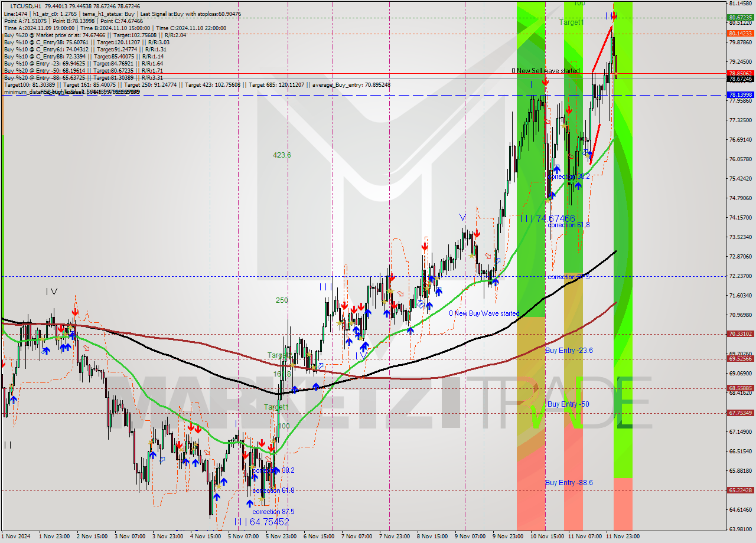This screenshot has width=756, height=543.
Task: Click the green '423.6' Fibonacci label
Action: (282, 155)
